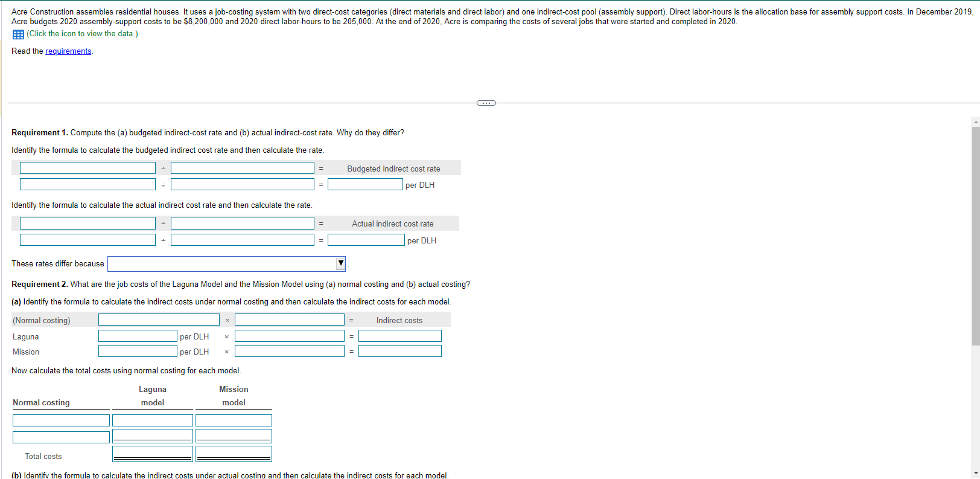980x479 pixels.
Task: Click Laguna multiplier hours field
Action: pos(290,336)
